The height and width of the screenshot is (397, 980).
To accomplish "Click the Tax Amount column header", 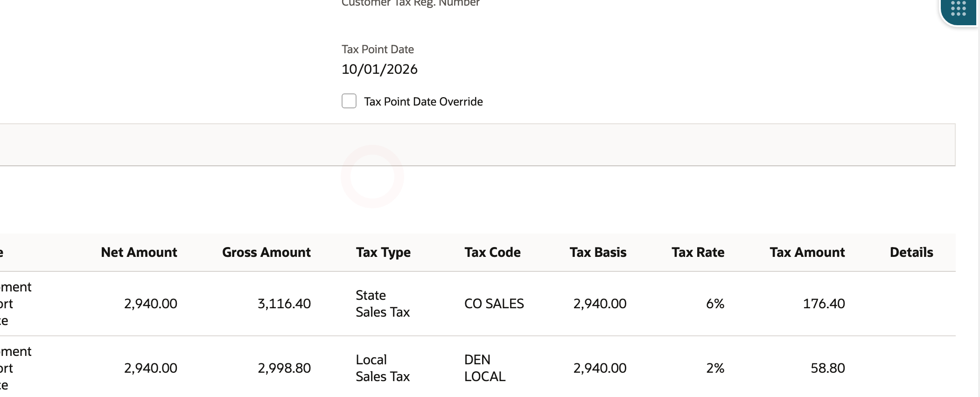I will [x=807, y=252].
